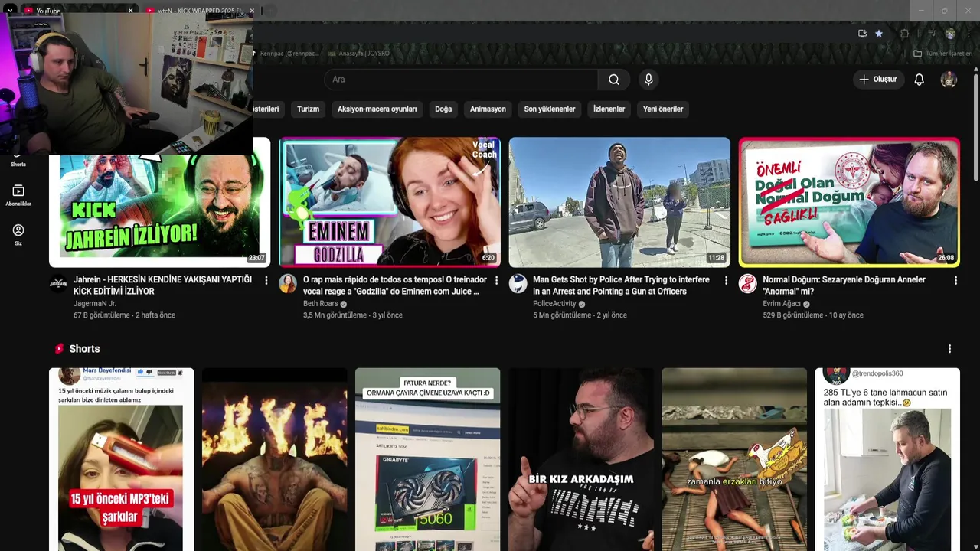This screenshot has width=980, height=551.
Task: Click the Oluştur create button
Action: tap(878, 80)
